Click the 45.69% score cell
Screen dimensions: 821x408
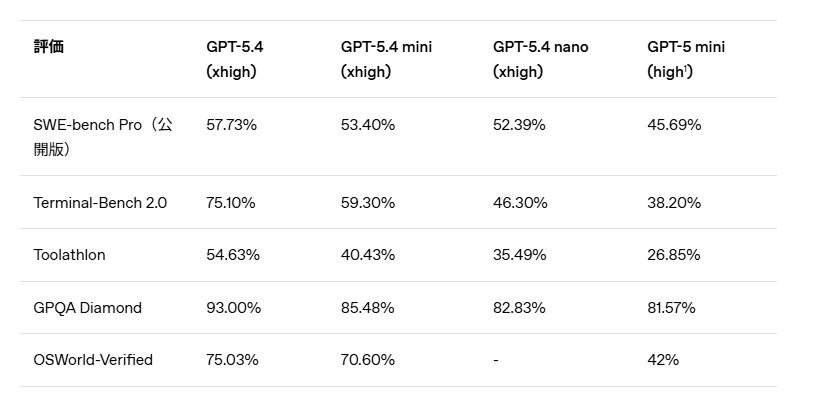[x=674, y=125]
